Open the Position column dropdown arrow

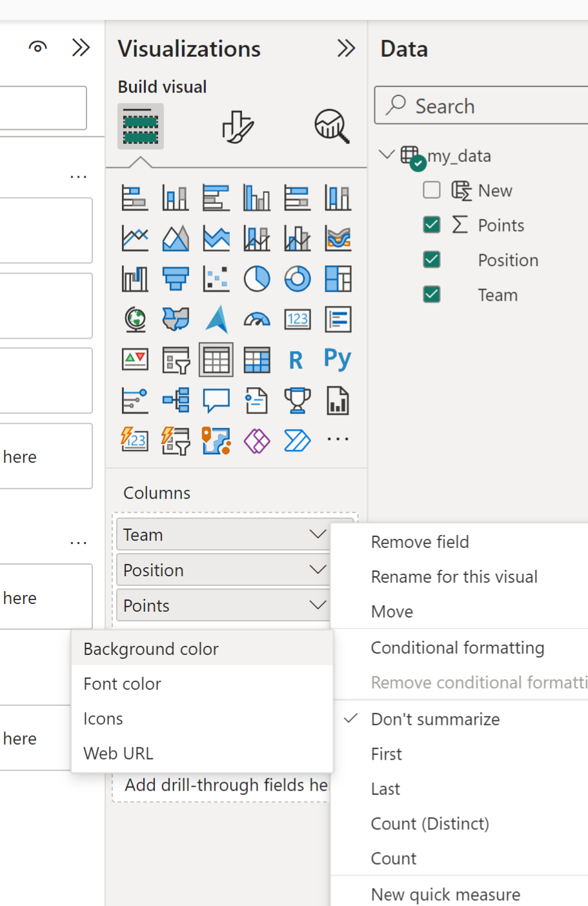click(318, 570)
